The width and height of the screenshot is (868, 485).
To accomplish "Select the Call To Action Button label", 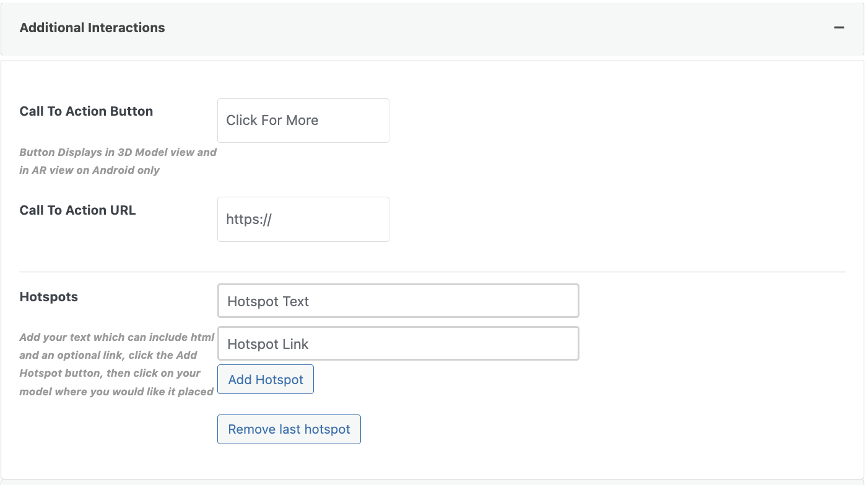I will click(86, 111).
